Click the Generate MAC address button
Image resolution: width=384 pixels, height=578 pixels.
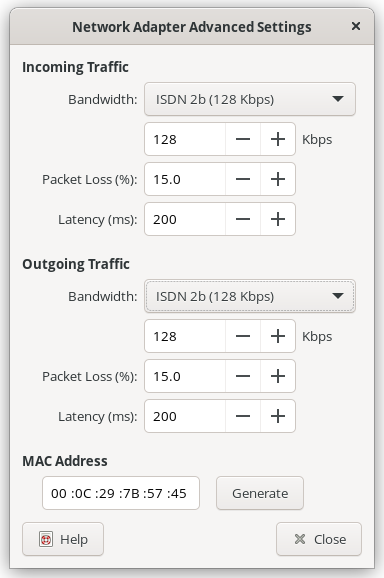[260, 493]
